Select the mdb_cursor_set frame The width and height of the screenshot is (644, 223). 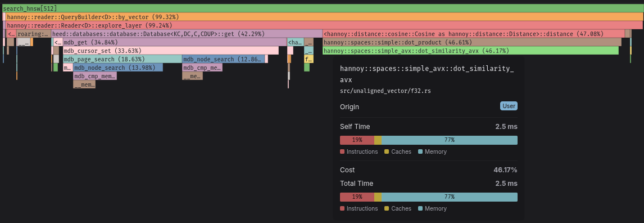170,51
